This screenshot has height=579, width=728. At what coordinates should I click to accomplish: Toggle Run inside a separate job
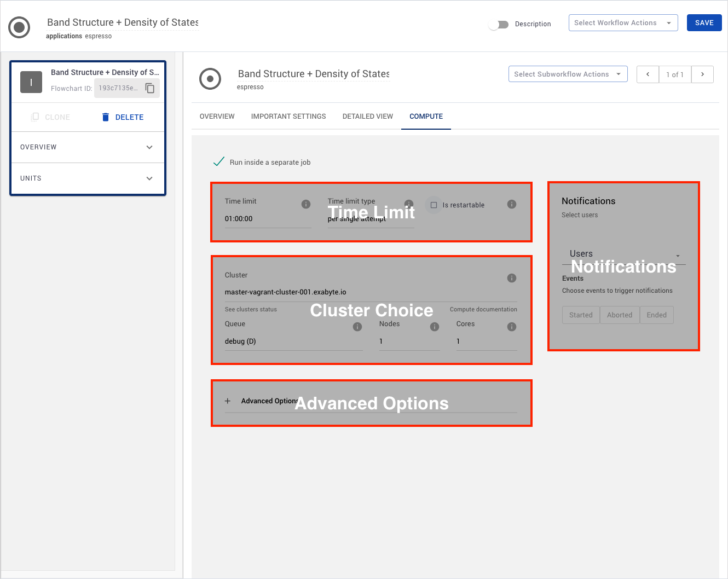click(x=219, y=162)
